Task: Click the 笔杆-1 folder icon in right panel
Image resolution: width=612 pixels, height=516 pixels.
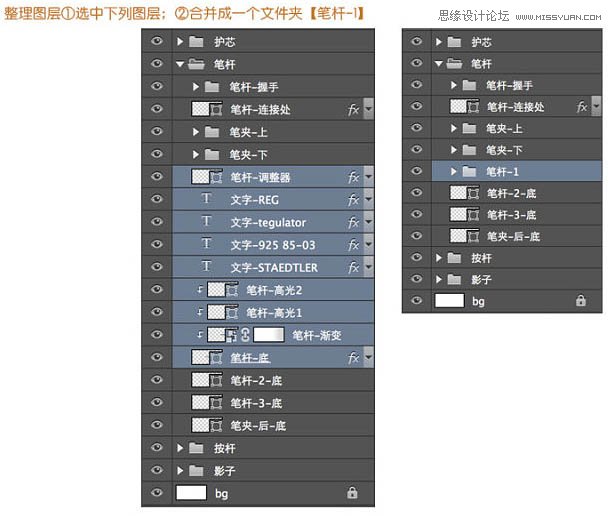Action: point(469,171)
